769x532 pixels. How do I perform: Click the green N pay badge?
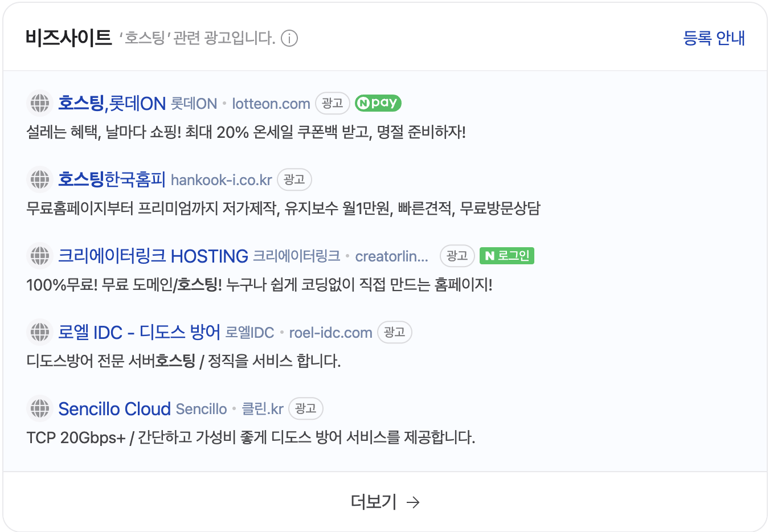click(378, 103)
